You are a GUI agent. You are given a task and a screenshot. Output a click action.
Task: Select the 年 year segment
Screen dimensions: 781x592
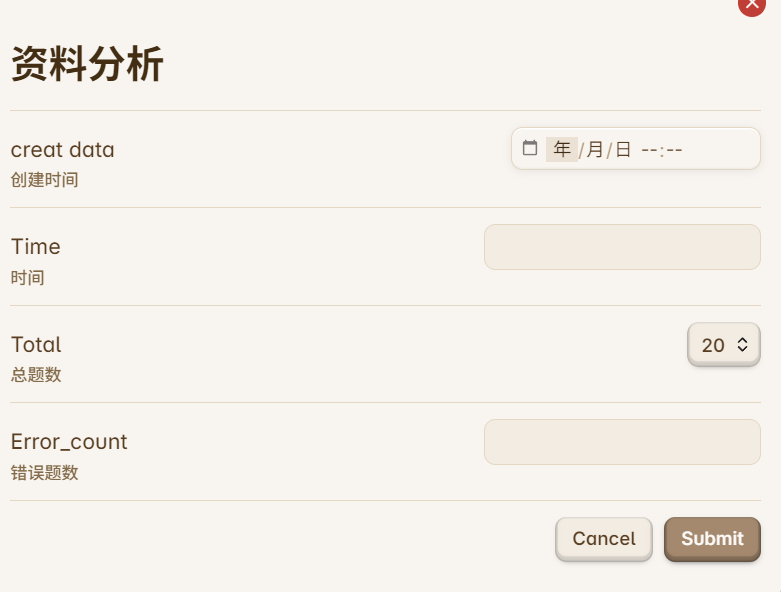point(562,150)
